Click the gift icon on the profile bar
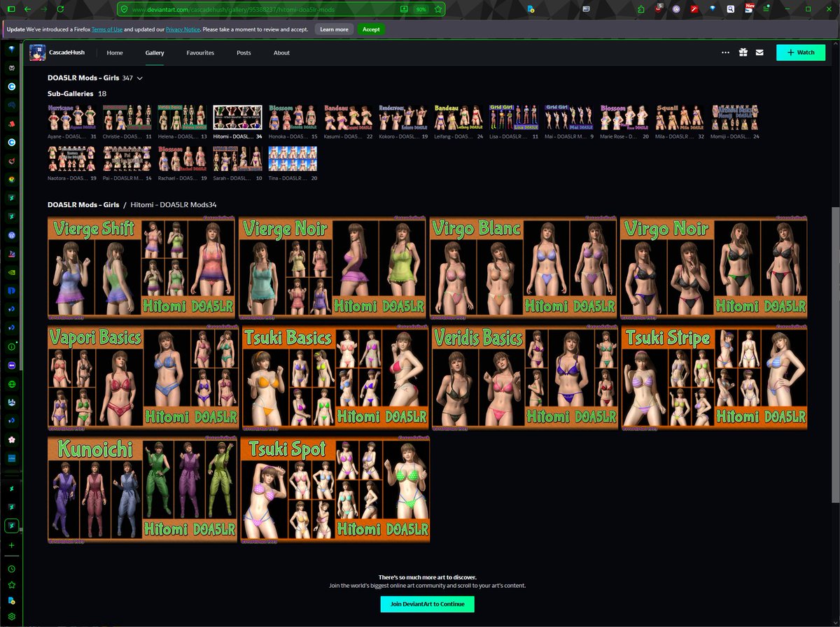Image resolution: width=840 pixels, height=627 pixels. (x=743, y=52)
